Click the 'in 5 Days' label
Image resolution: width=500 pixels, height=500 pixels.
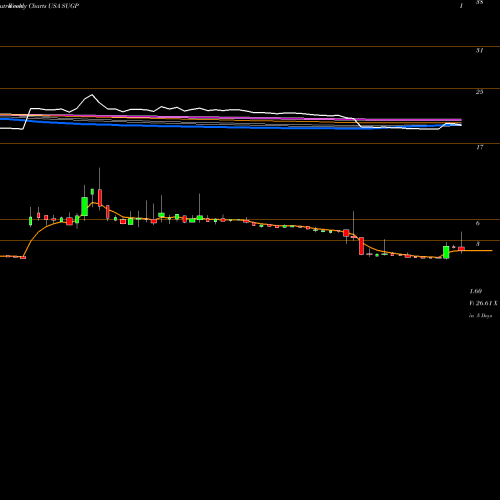click(x=480, y=316)
